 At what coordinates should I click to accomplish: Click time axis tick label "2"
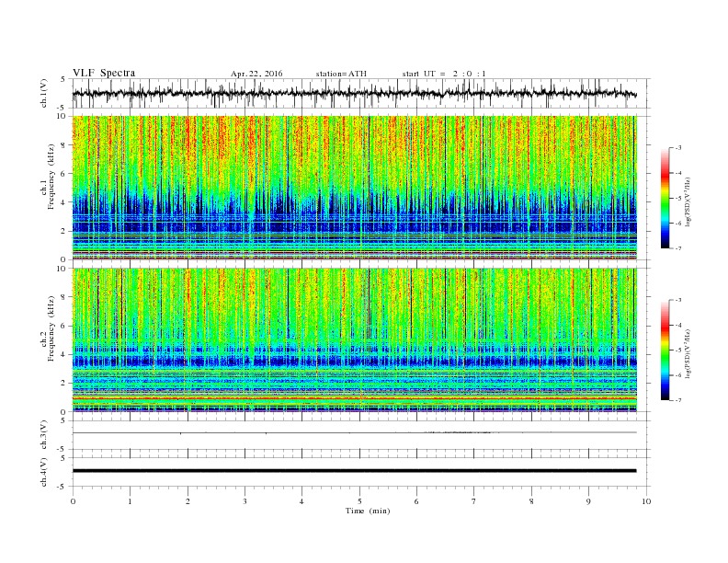coord(188,501)
